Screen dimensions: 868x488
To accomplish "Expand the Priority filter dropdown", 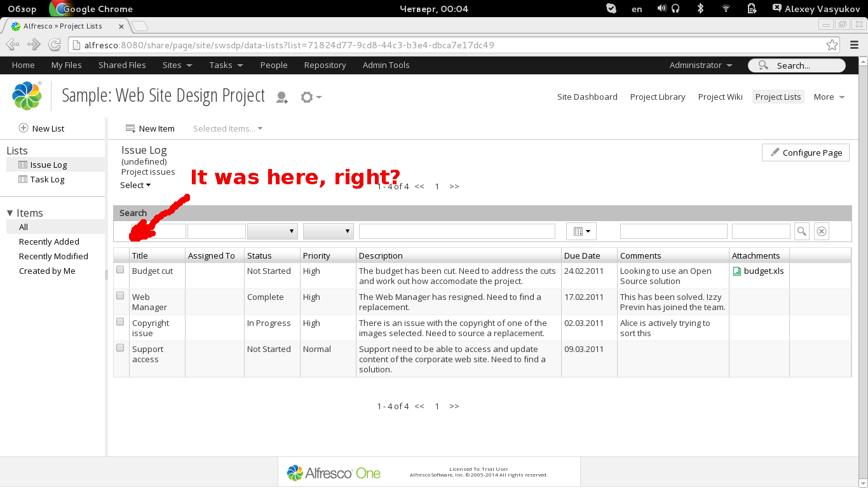I will (x=329, y=231).
